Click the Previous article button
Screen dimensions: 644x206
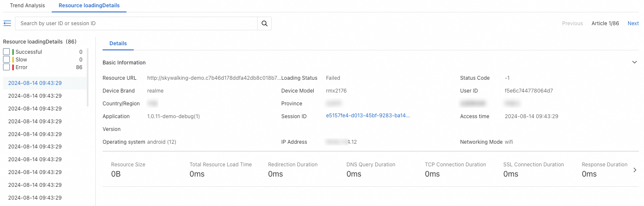tap(572, 23)
